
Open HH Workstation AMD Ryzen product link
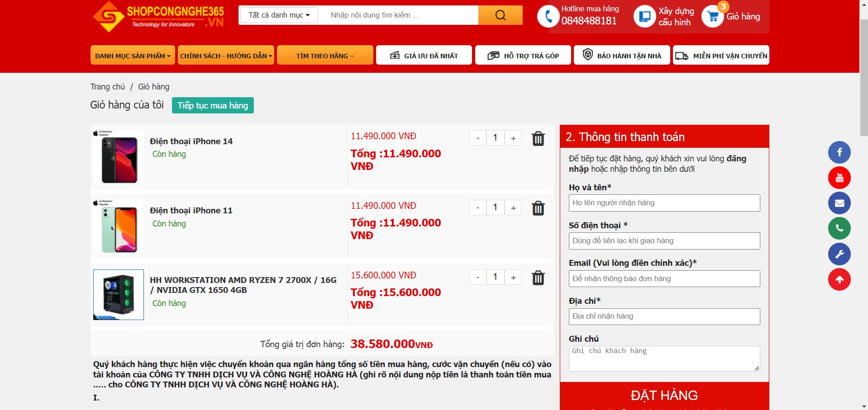coord(243,285)
